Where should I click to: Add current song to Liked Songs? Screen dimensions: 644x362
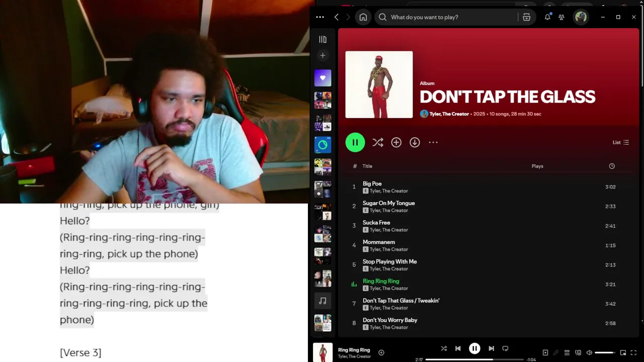tap(381, 353)
